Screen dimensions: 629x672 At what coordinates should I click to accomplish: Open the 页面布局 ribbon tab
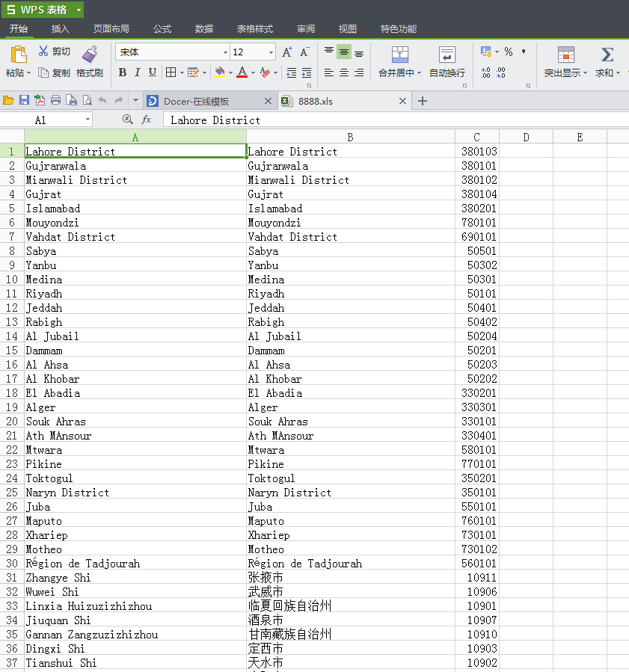(x=111, y=28)
